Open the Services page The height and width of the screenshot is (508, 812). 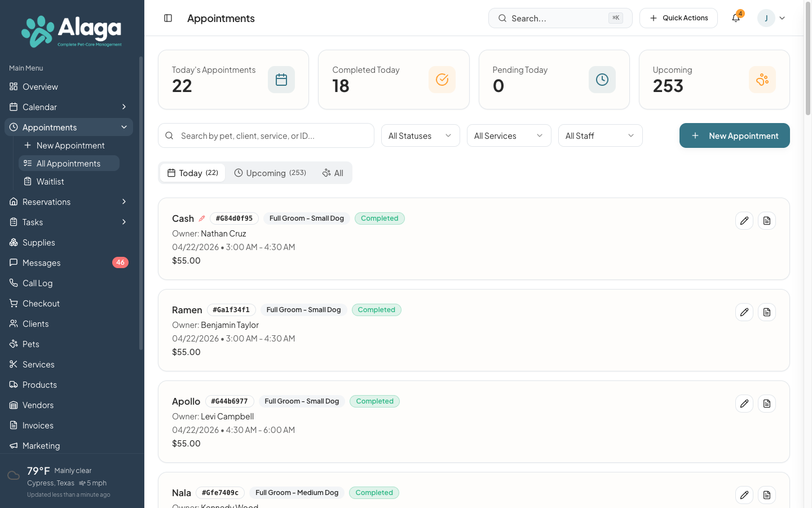(x=69, y=364)
